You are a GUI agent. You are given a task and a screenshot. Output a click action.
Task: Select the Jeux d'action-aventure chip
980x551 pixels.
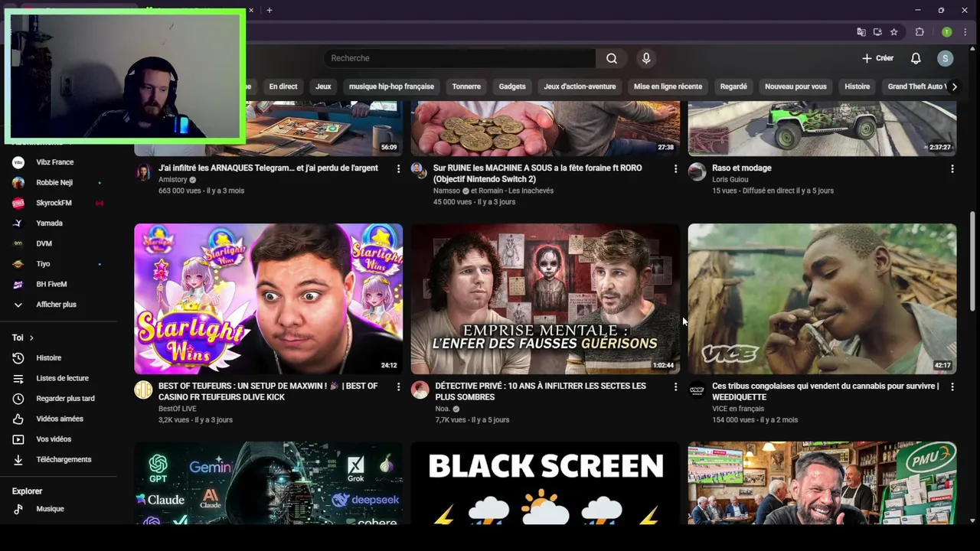point(580,86)
